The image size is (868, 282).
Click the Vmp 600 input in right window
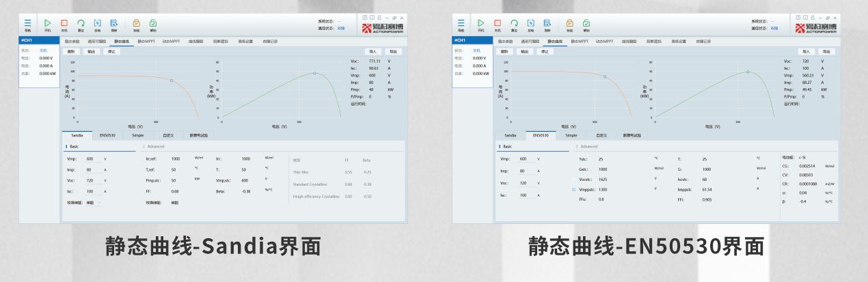[527, 158]
